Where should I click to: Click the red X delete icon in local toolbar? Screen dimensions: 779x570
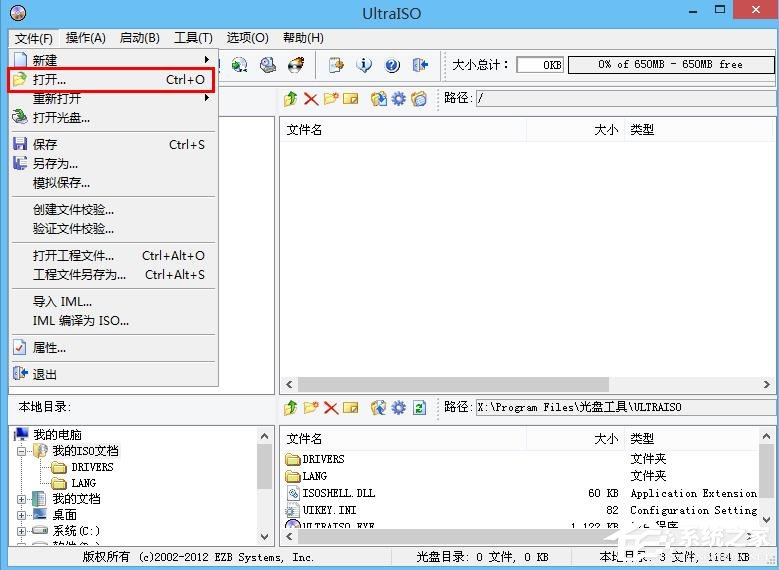[331, 407]
